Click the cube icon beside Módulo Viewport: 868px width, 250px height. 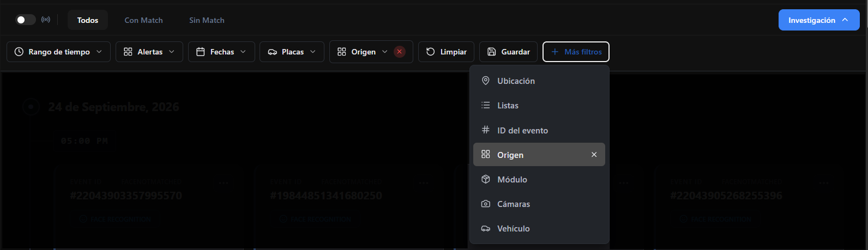click(486, 179)
